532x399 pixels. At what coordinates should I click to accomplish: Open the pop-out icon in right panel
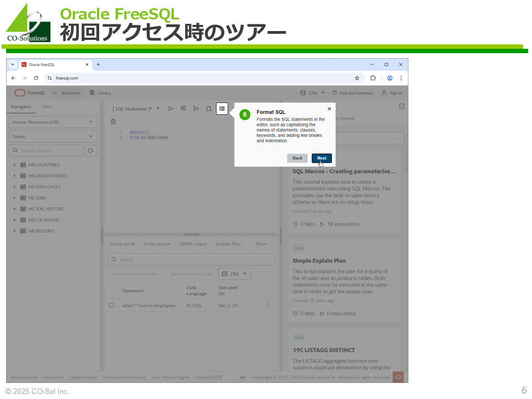[402, 106]
